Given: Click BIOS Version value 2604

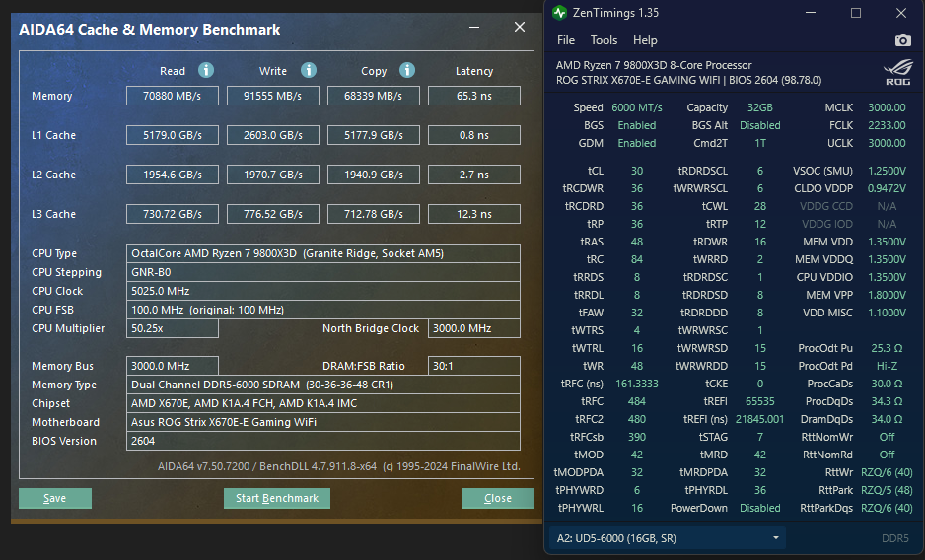Looking at the screenshot, I should (323, 441).
